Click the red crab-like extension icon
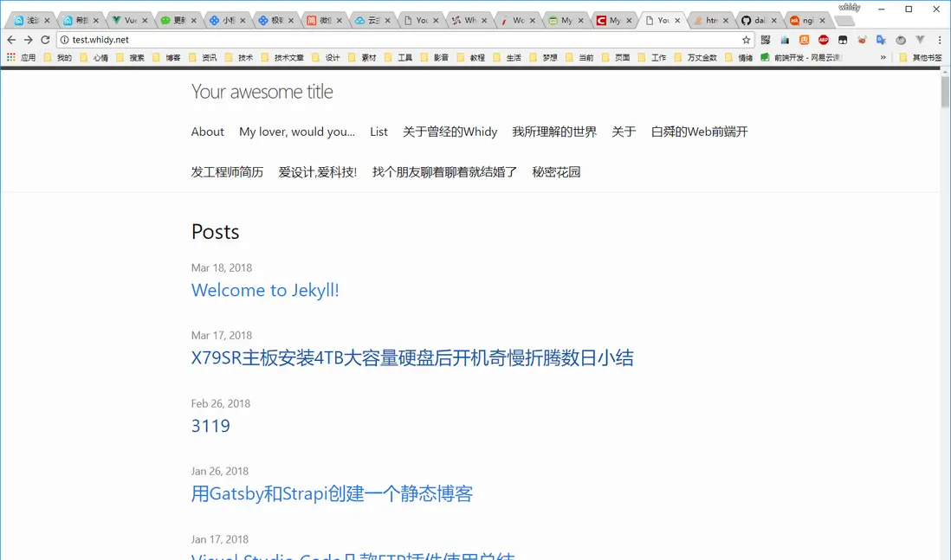The width and height of the screenshot is (951, 560). tap(862, 40)
